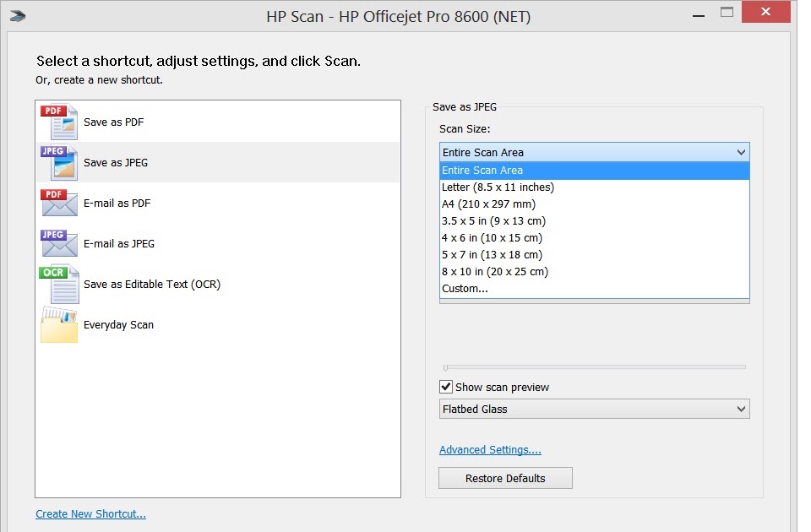
Task: Choose 3.5 x 5 in scan size
Action: coord(594,220)
